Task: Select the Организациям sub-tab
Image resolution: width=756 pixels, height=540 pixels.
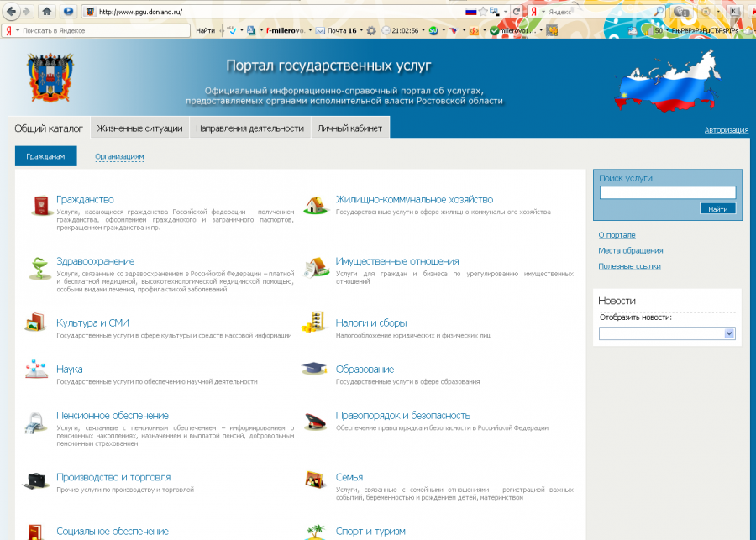Action: (x=119, y=156)
